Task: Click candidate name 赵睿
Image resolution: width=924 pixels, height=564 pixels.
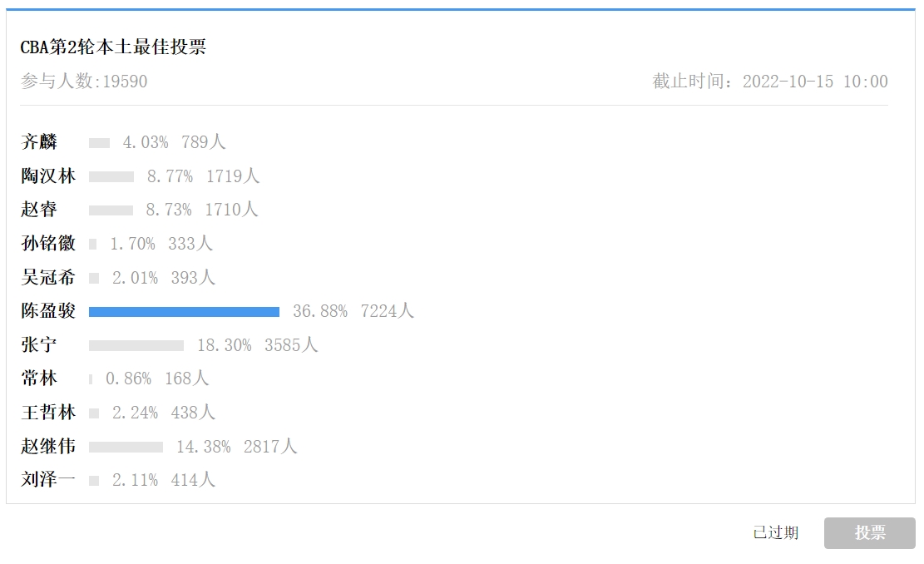Action: point(39,210)
